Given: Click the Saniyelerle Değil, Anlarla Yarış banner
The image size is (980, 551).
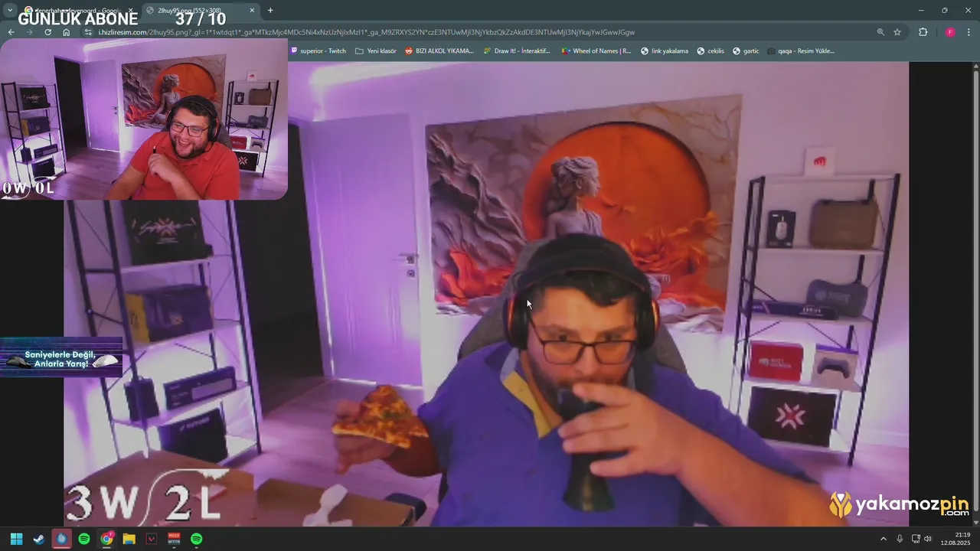Looking at the screenshot, I should pyautogui.click(x=61, y=357).
